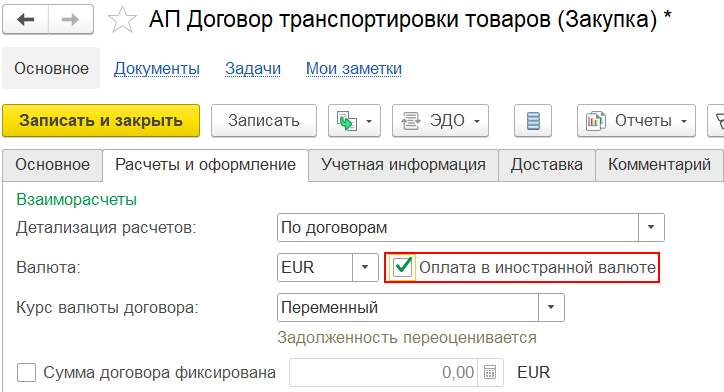
Task: Expand Курс валюты договора dropdown
Action: click(x=551, y=308)
